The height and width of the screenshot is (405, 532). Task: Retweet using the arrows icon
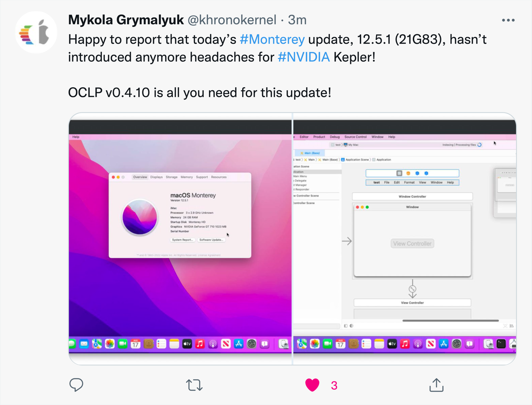(194, 385)
